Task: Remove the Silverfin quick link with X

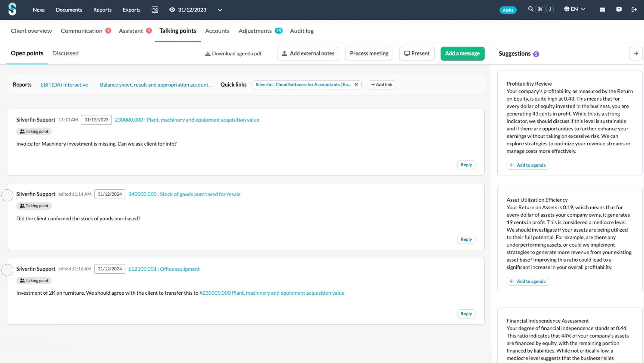Action: (356, 84)
